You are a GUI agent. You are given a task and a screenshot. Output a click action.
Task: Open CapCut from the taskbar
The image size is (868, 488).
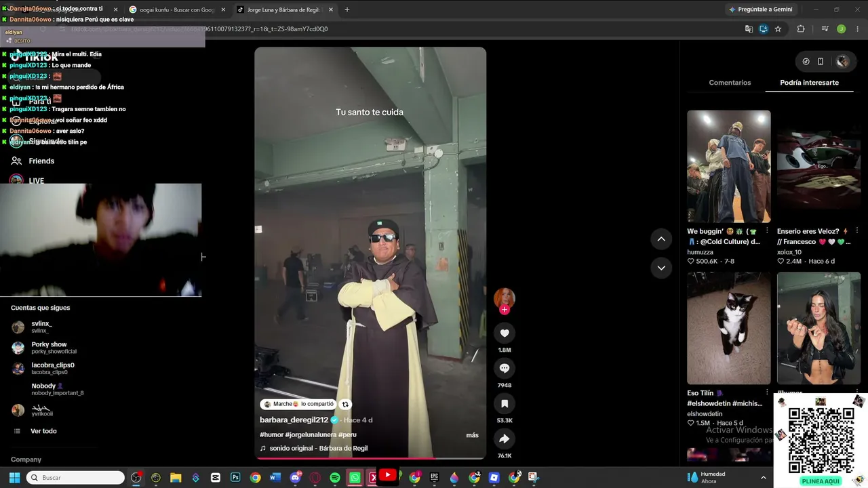(216, 478)
